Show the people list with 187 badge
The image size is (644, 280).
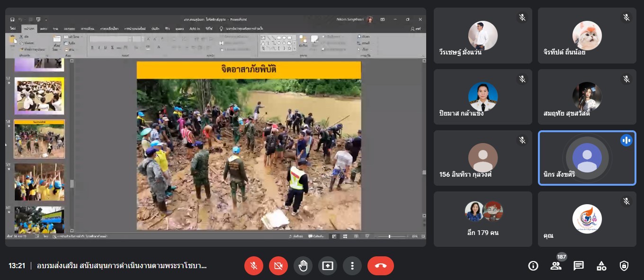[x=556, y=266]
